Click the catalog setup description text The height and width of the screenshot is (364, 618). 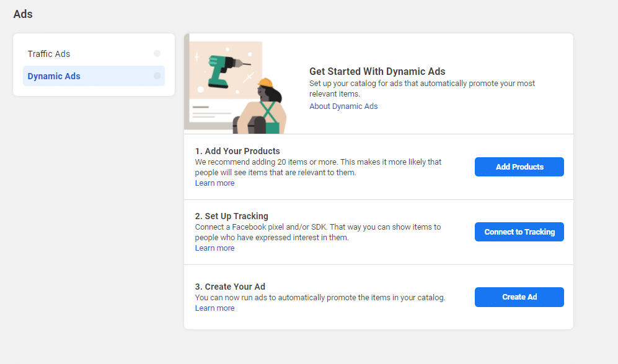(x=422, y=89)
